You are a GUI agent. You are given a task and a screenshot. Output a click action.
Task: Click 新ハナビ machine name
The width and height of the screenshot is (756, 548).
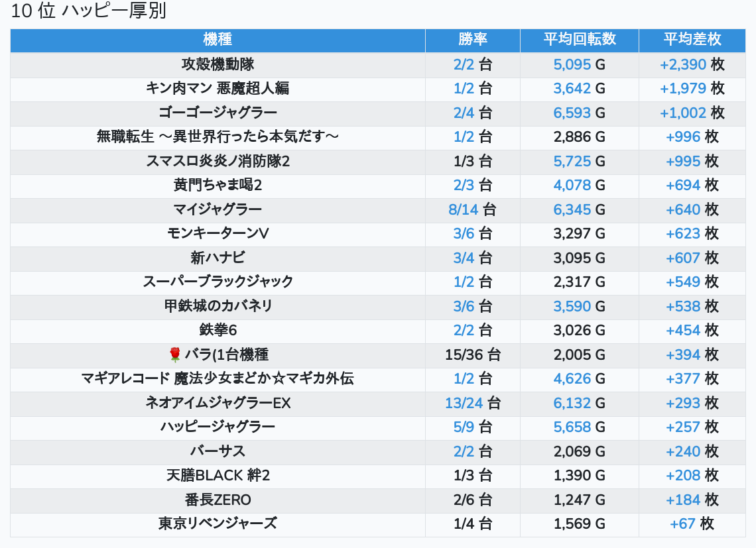(218, 258)
